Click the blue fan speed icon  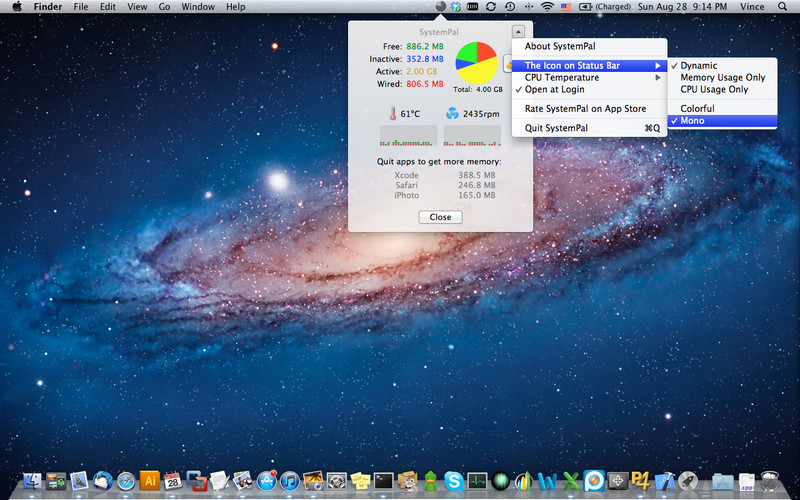(452, 113)
